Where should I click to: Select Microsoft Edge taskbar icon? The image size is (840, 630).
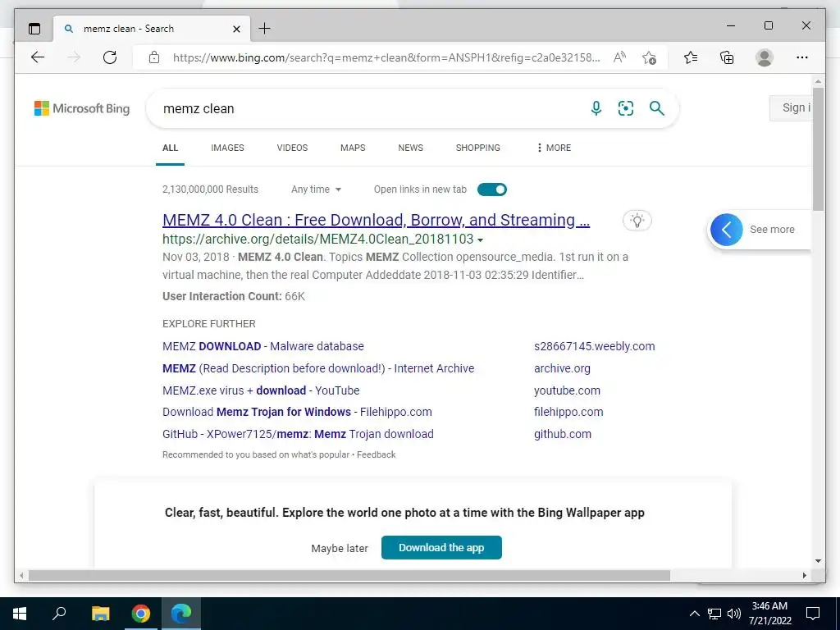tap(181, 614)
